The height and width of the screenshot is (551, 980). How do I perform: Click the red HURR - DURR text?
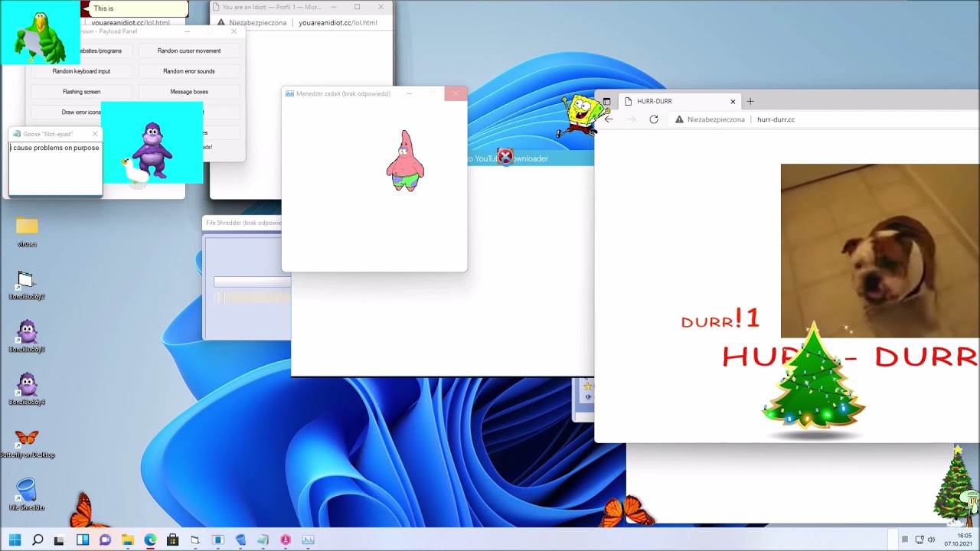[850, 357]
